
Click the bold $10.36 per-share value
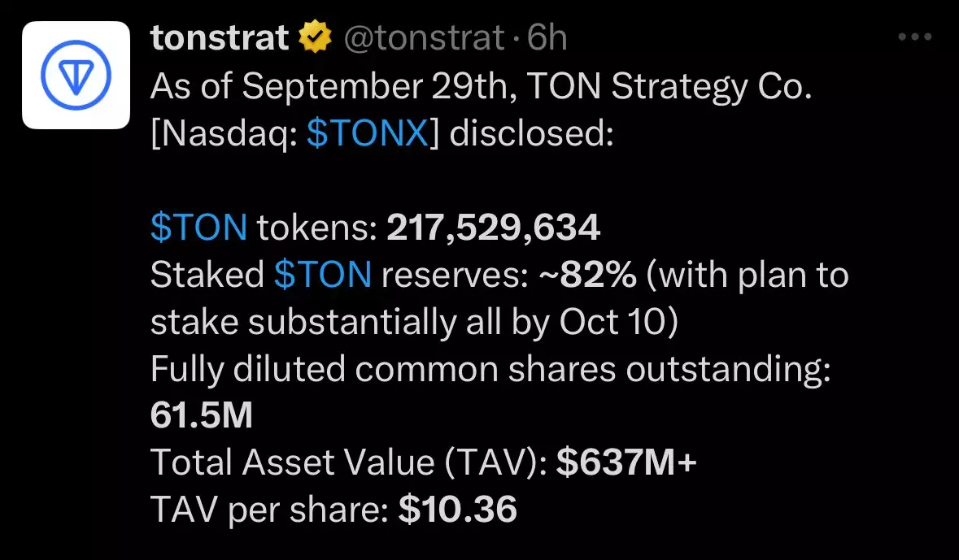click(x=458, y=510)
